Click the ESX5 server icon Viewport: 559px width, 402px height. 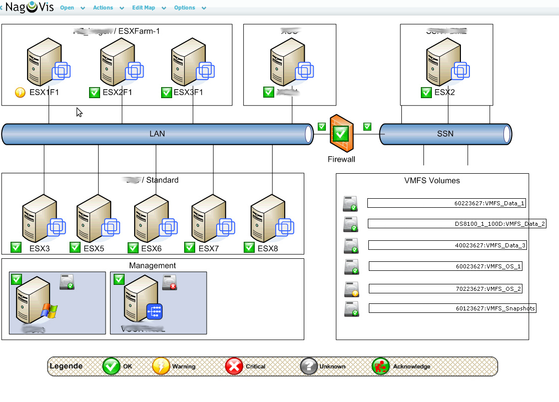(98, 218)
